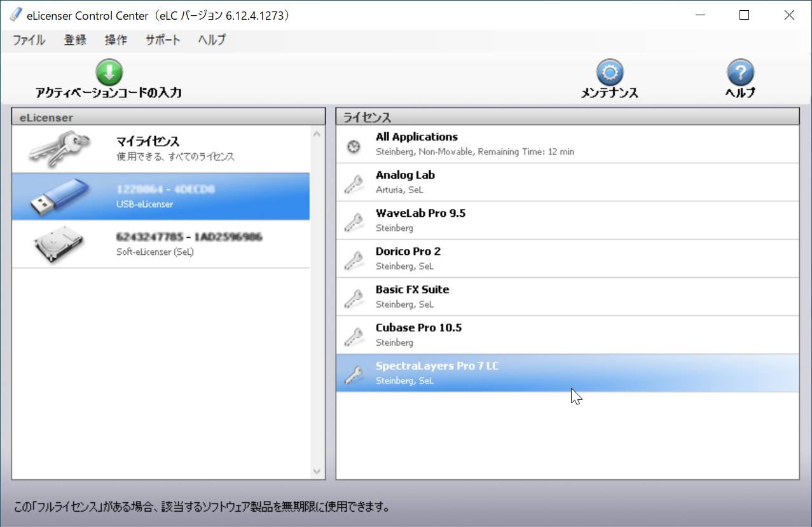Select the Cubase Pro 10.5 license name

click(418, 327)
